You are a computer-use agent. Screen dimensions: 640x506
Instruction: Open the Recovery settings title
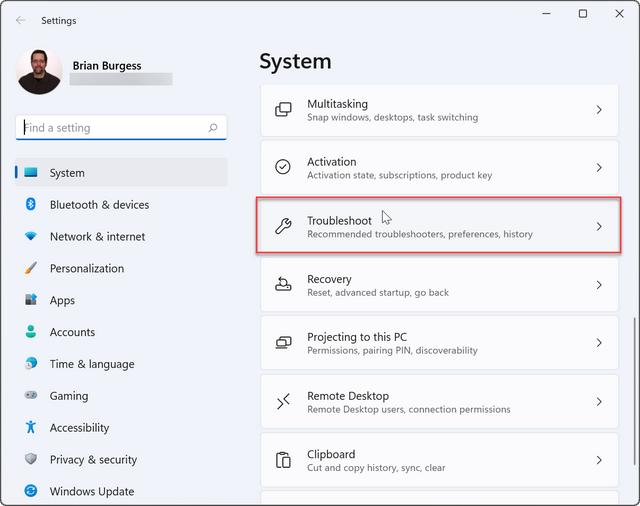(x=329, y=279)
